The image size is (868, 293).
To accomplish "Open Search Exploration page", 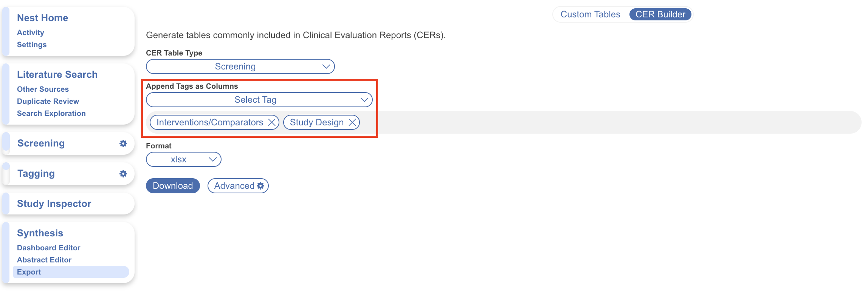I will tap(51, 113).
